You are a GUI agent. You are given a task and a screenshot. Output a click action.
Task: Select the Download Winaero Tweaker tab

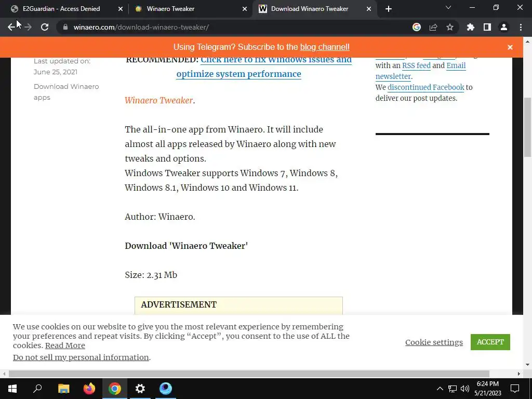pos(310,9)
